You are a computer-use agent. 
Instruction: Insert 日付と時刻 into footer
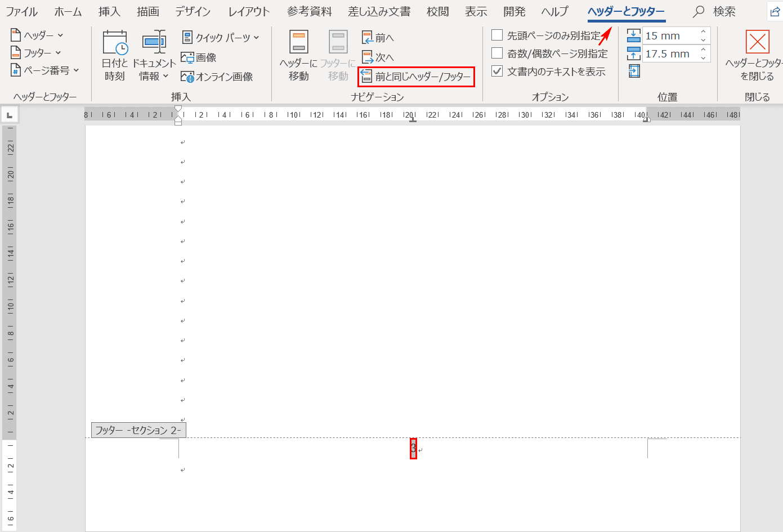click(115, 55)
